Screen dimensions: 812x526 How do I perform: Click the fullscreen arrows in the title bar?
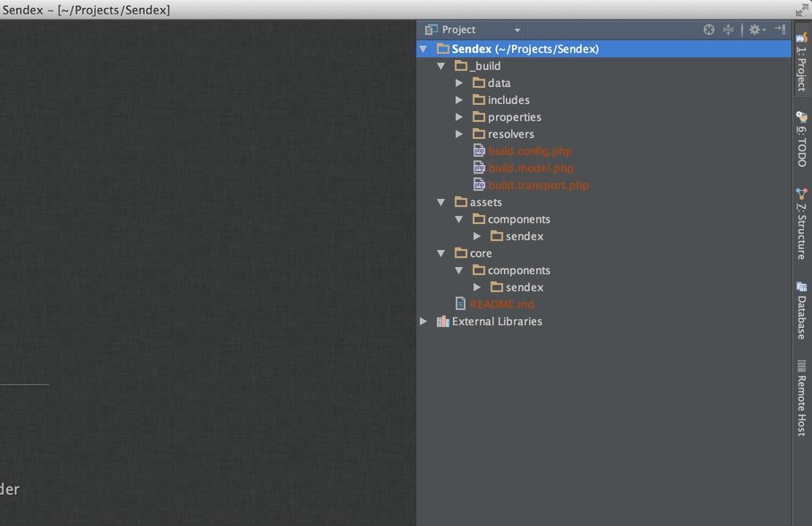click(801, 9)
